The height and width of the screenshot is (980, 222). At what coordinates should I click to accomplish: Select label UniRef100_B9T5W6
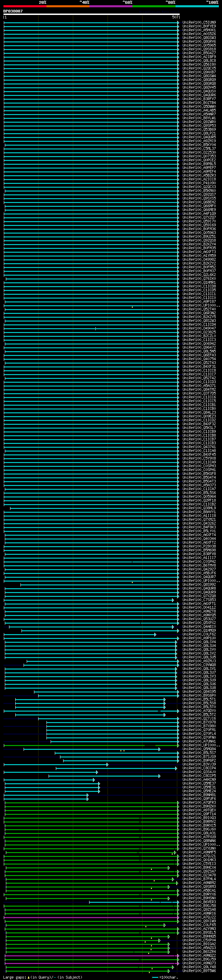click(x=199, y=971)
